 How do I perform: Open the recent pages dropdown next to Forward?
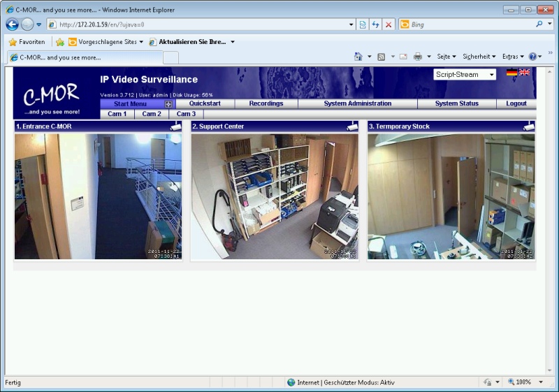click(39, 24)
